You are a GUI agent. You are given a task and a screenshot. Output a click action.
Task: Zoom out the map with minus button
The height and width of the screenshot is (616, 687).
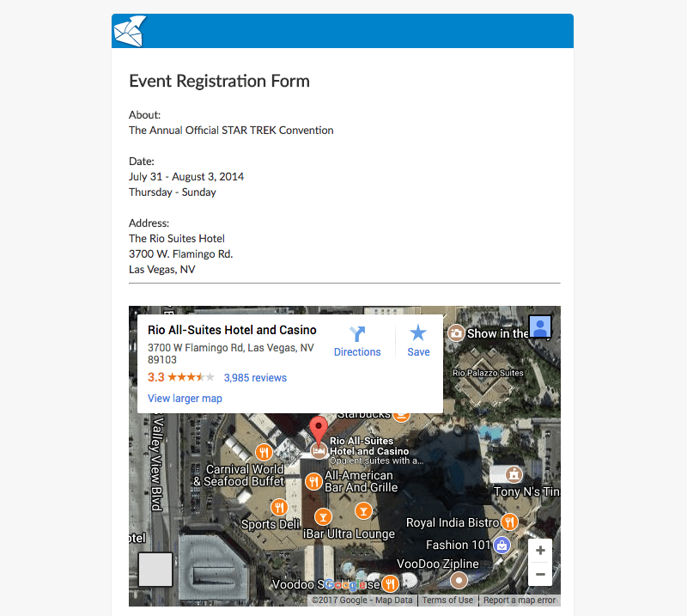coord(540,574)
